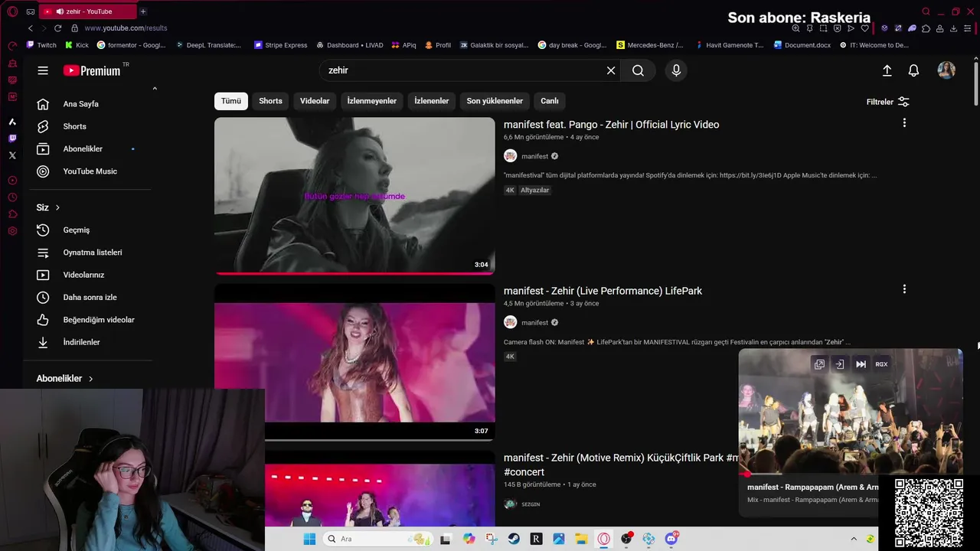Screen dimensions: 980x551
Task: Select the İzlenenler filter chip
Action: [432, 101]
